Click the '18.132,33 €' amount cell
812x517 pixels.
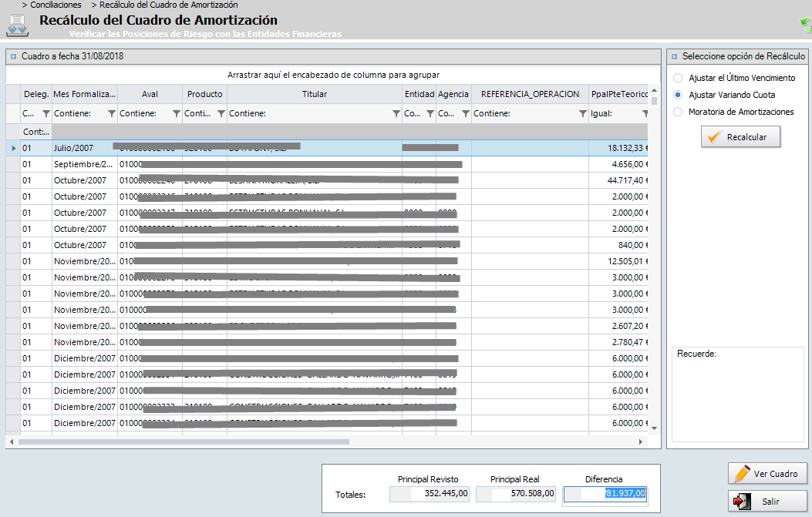618,148
